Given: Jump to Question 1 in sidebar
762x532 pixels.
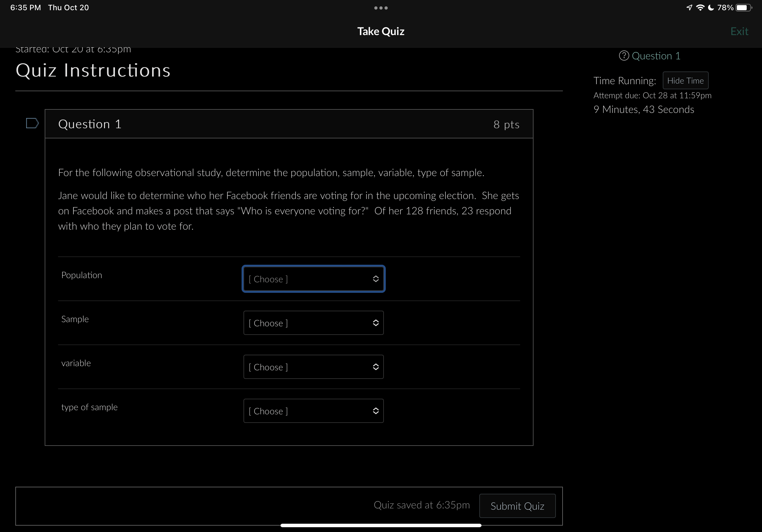Looking at the screenshot, I should coord(656,56).
